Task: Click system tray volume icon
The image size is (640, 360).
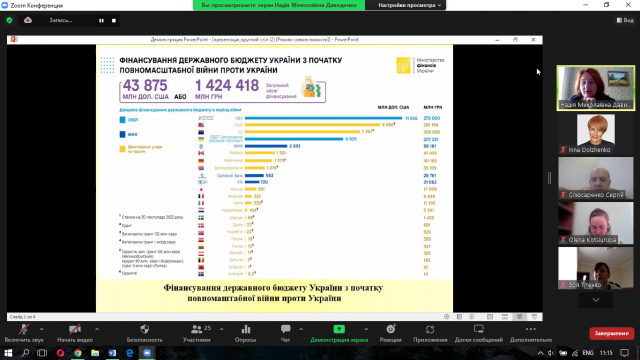Action: [551, 353]
